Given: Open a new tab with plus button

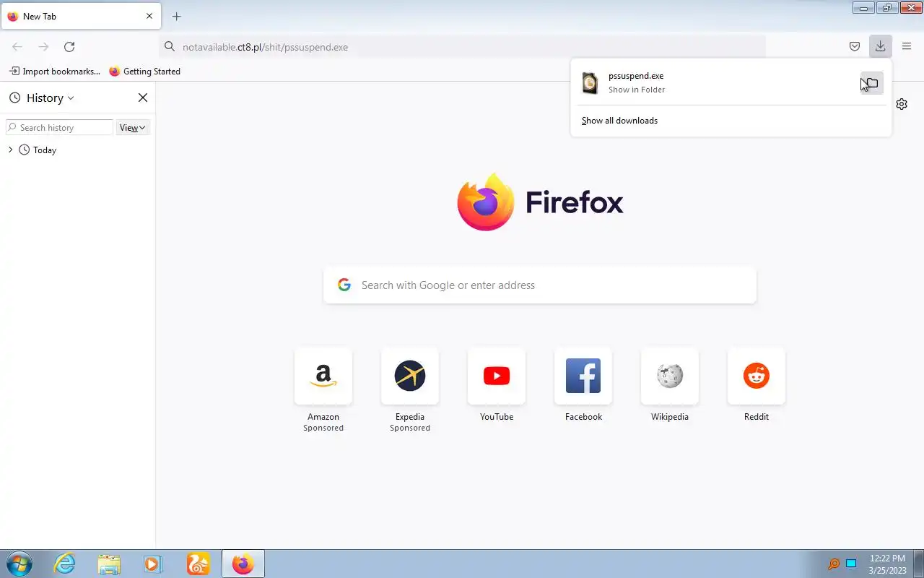Looking at the screenshot, I should point(176,16).
